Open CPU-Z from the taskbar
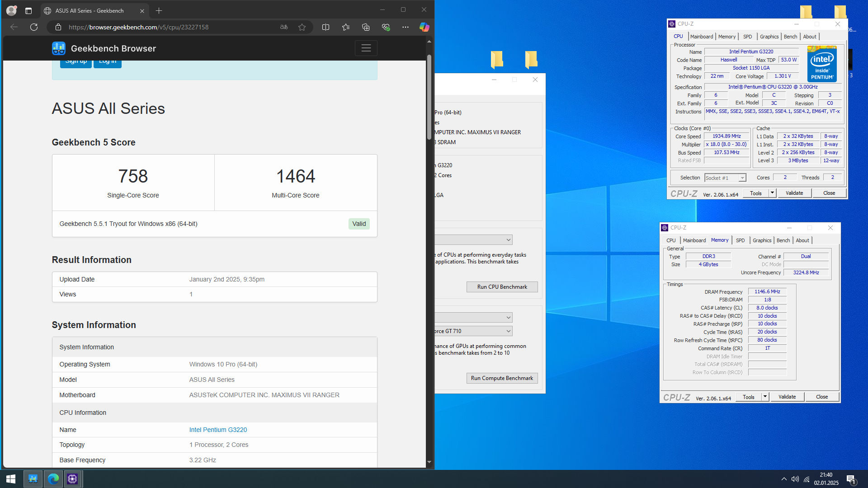The image size is (868, 488). tap(72, 479)
